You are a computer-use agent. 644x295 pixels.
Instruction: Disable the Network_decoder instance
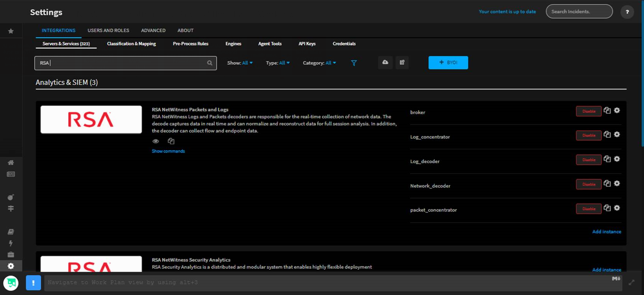click(588, 184)
